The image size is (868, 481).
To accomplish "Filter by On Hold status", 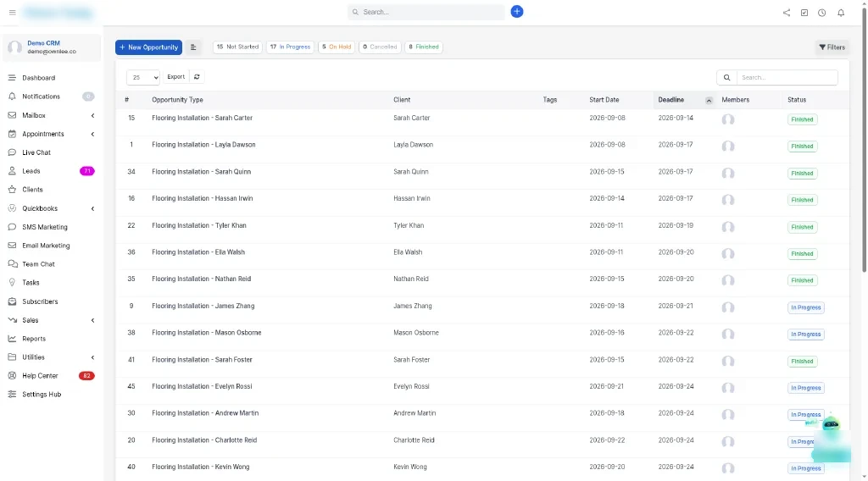I will (x=337, y=47).
